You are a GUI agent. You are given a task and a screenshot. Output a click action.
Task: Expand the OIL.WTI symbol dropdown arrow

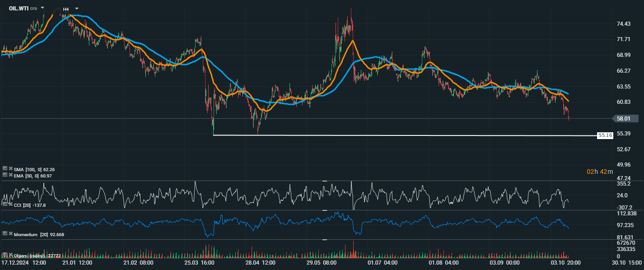(x=42, y=8)
